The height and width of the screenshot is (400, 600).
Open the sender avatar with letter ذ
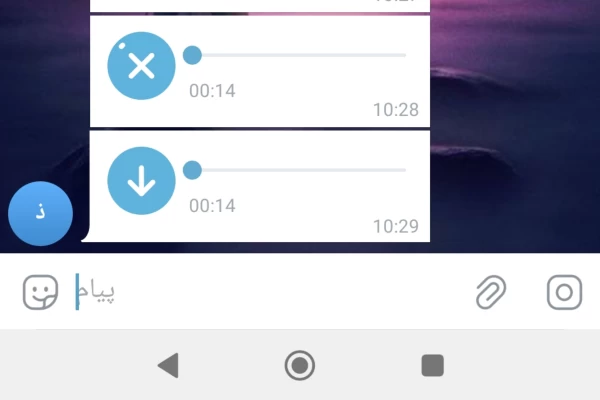coord(40,214)
